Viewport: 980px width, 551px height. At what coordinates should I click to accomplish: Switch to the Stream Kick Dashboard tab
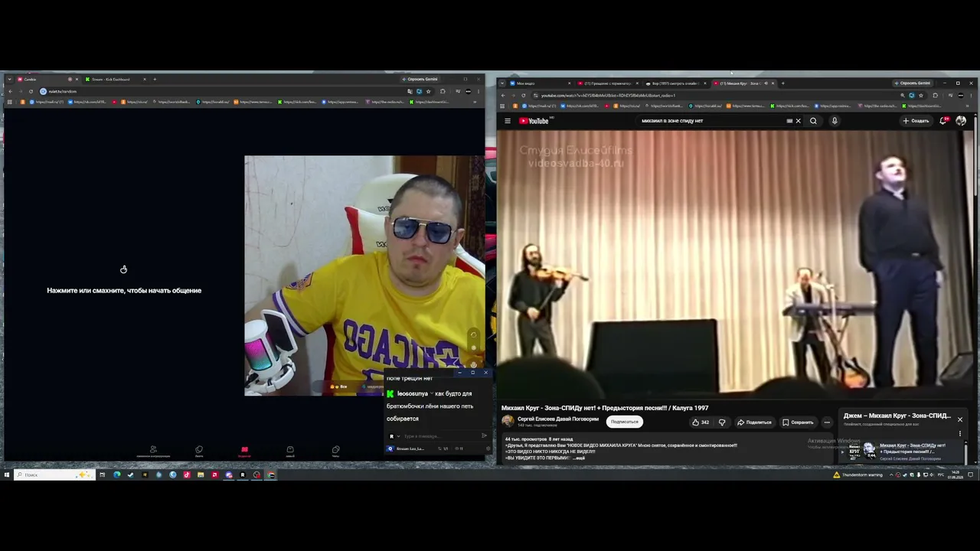[x=115, y=80]
